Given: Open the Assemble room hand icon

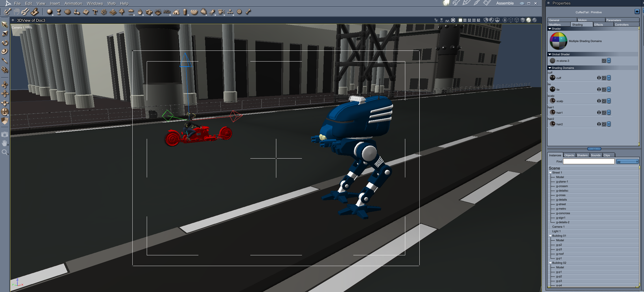Looking at the screenshot, I should click(x=446, y=3).
